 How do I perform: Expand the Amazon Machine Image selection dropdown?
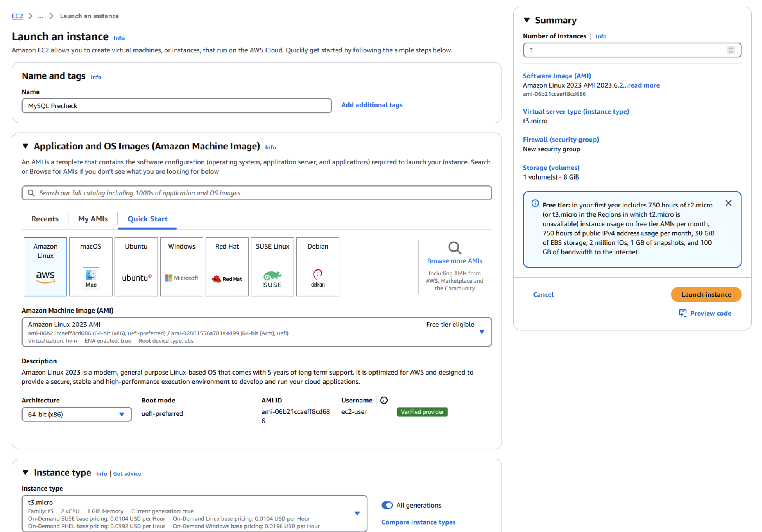[x=481, y=332]
